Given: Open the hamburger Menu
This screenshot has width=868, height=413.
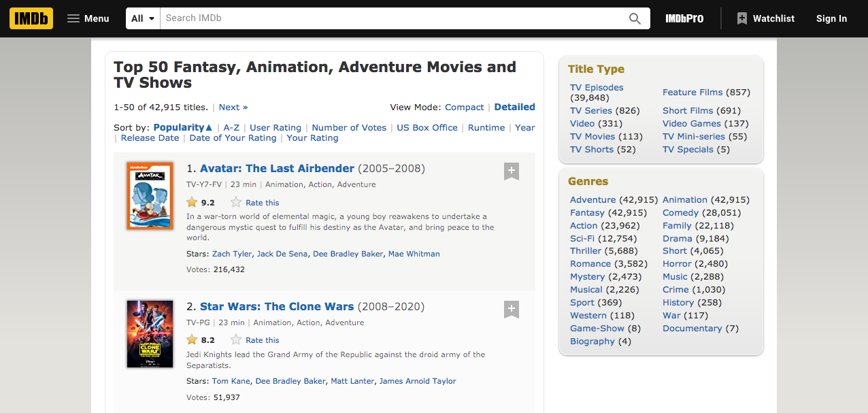Looking at the screenshot, I should pyautogui.click(x=88, y=18).
